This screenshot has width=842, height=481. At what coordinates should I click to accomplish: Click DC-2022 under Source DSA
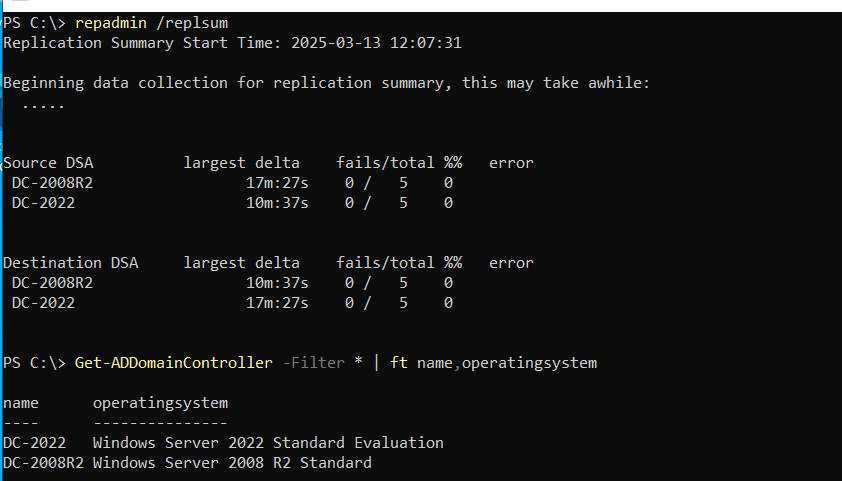pyautogui.click(x=43, y=203)
